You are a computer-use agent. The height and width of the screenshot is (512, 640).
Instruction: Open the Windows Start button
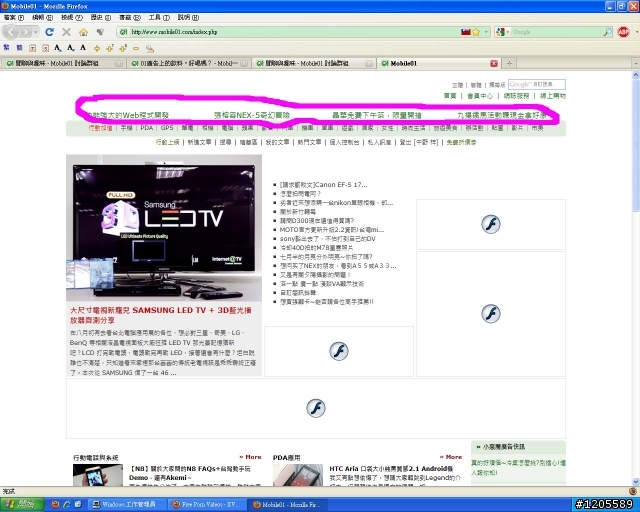coord(22,504)
